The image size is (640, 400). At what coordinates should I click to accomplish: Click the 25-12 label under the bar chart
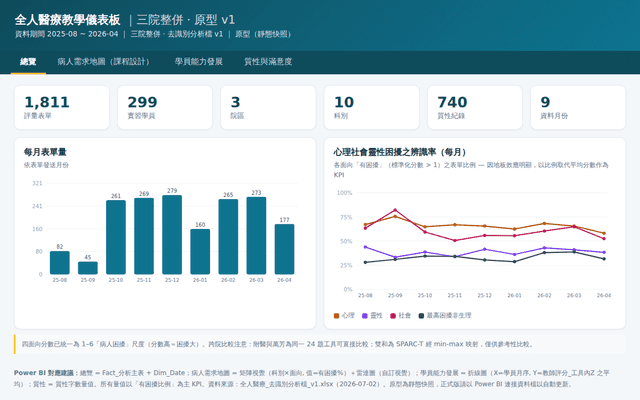172,280
